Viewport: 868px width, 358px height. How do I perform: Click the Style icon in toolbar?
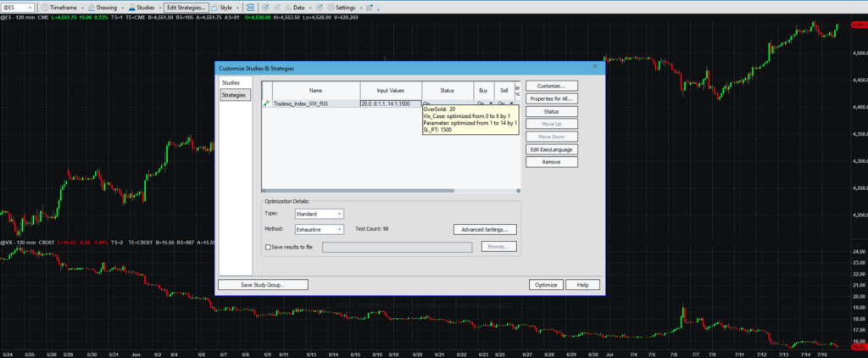coord(214,8)
